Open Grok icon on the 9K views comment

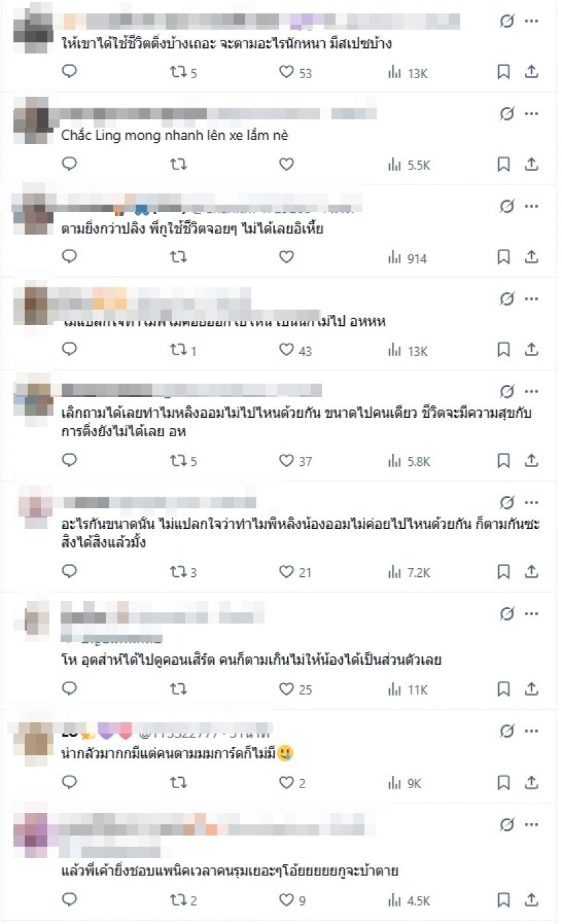point(506,731)
